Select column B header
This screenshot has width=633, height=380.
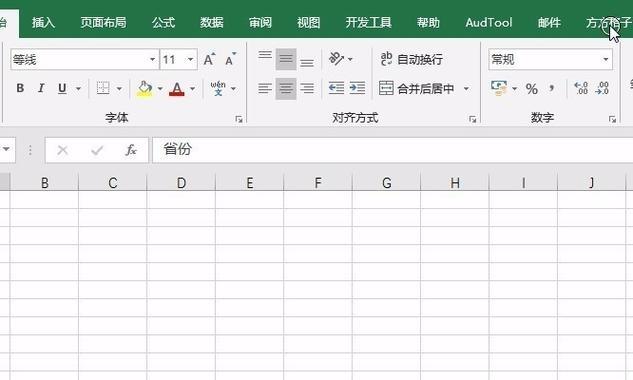click(44, 183)
